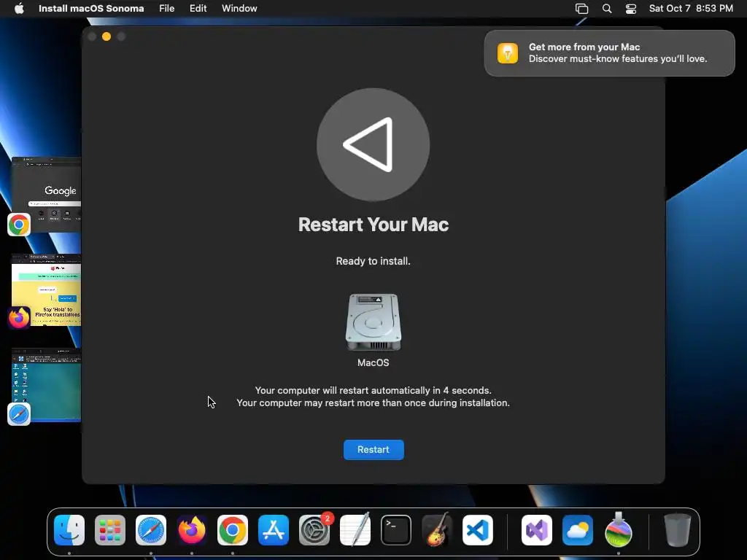Switch to the Safari Stage Manager thumbnail
The width and height of the screenshot is (747, 560).
(46, 385)
